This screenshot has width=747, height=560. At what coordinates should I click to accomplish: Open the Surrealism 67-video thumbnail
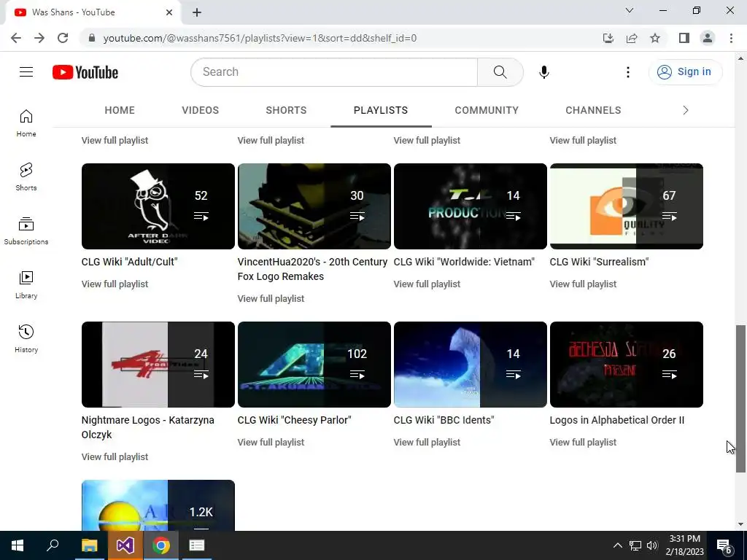pos(627,206)
